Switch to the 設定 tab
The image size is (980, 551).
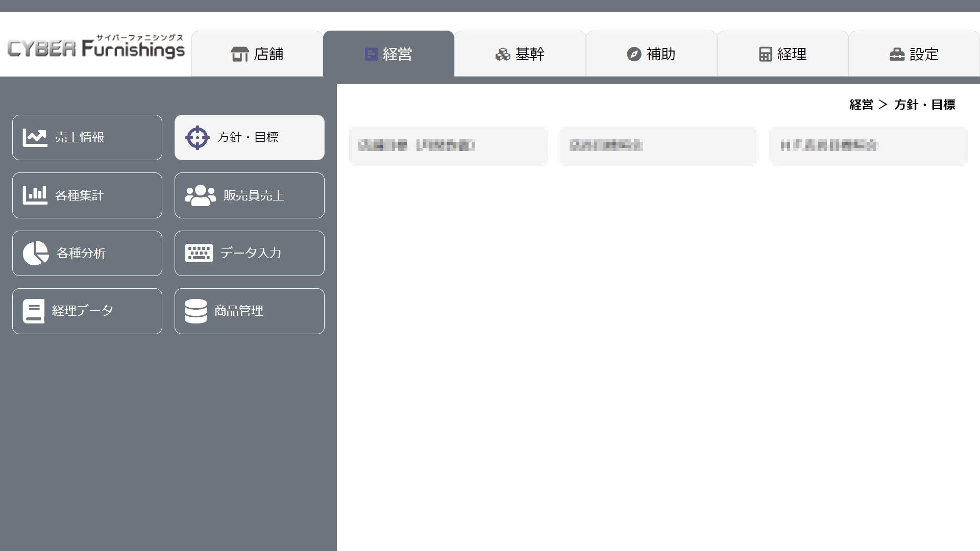pyautogui.click(x=914, y=54)
